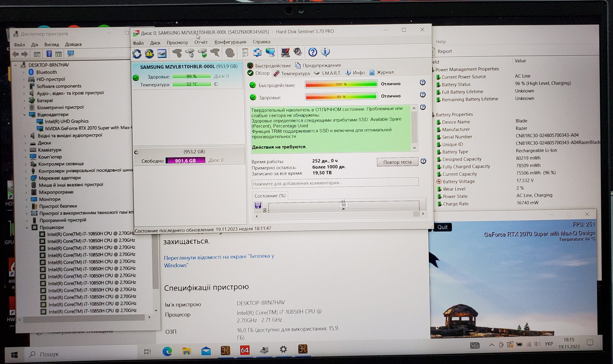Viewport: 613px width, 364px height.
Task: Click the floppy save icon beside the health graph
Action: click(x=258, y=205)
